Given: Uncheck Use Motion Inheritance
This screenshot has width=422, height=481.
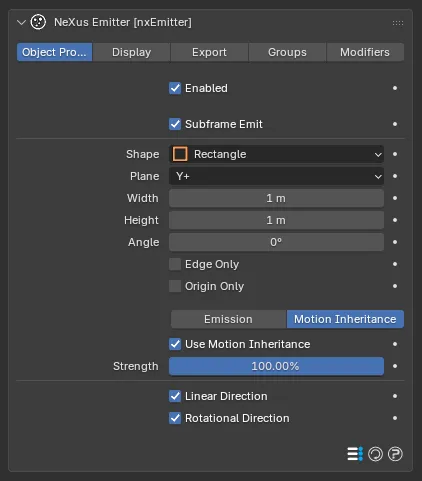Looking at the screenshot, I should (x=175, y=344).
